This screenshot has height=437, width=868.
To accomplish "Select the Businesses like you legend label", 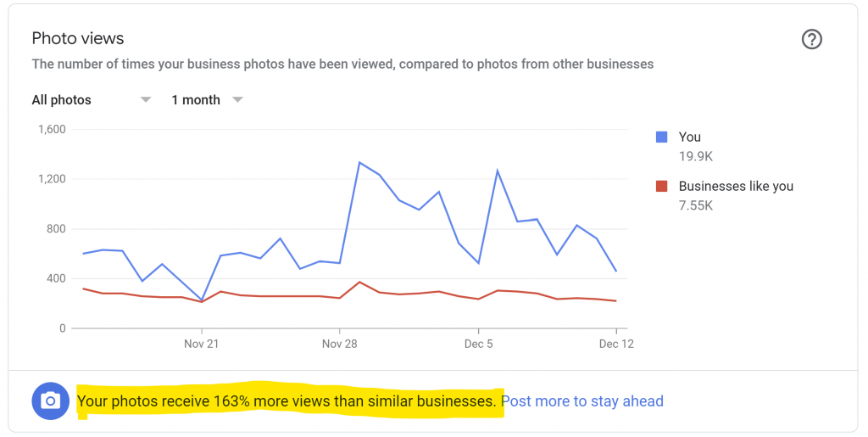I will coord(736,186).
